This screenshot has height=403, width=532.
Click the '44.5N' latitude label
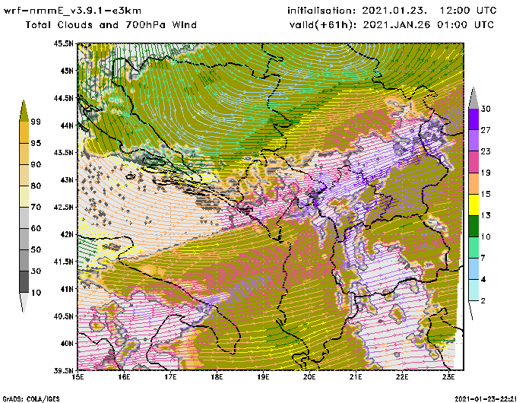pos(63,98)
